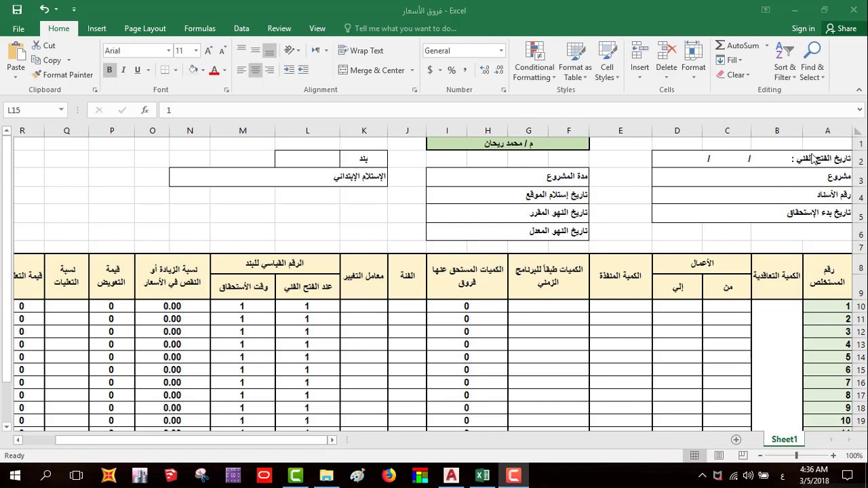Apply Percent Style formatting

(452, 70)
